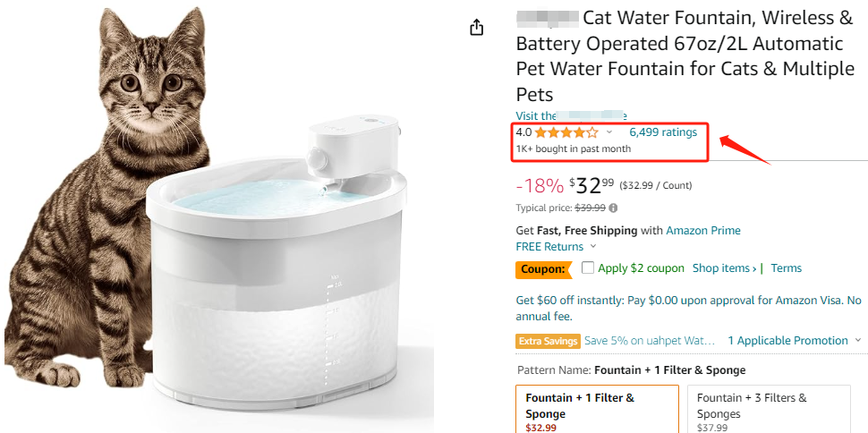Click the share icon near product image

(x=477, y=27)
